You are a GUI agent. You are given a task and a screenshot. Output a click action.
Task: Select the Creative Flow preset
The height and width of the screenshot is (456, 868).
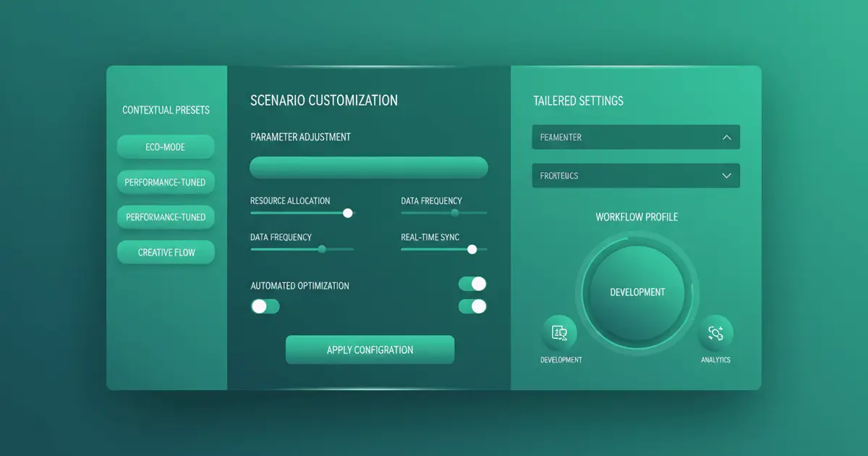pos(166,252)
